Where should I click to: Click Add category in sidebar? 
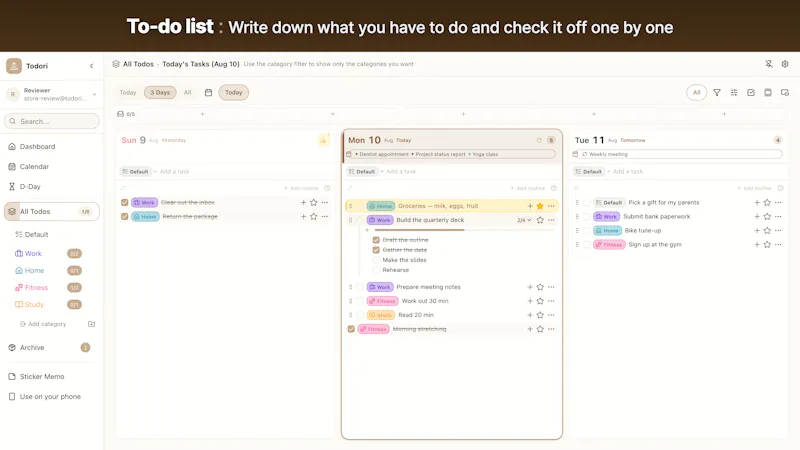(x=43, y=324)
